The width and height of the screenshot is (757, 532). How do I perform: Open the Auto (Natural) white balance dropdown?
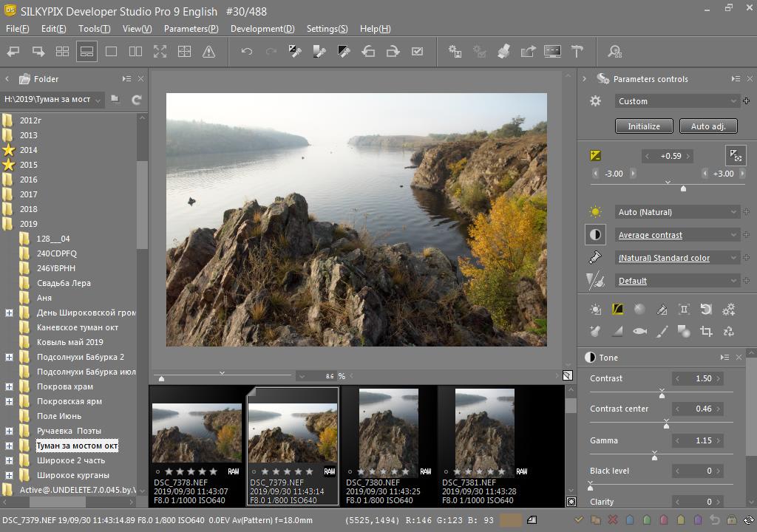point(677,212)
